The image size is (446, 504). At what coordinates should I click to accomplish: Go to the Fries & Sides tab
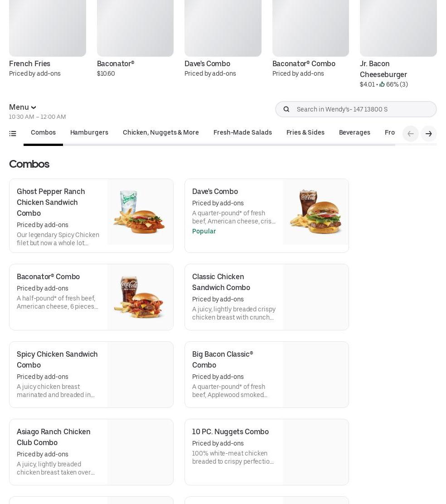[x=305, y=132]
